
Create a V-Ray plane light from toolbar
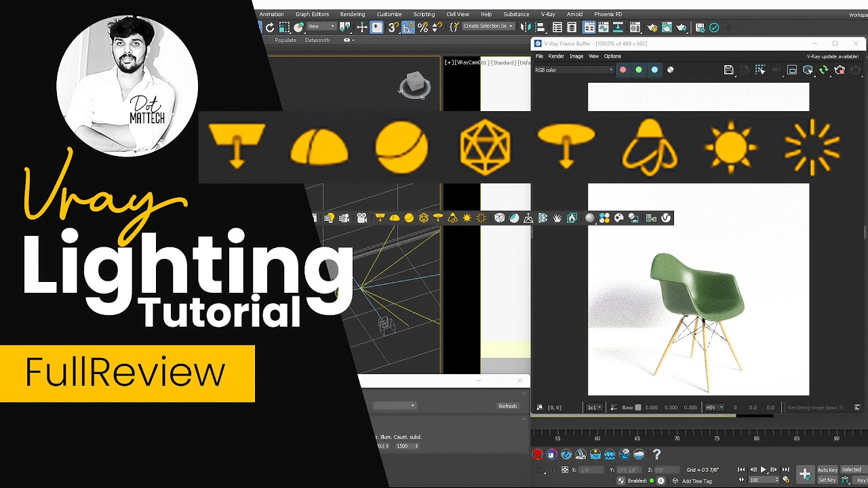tap(380, 218)
